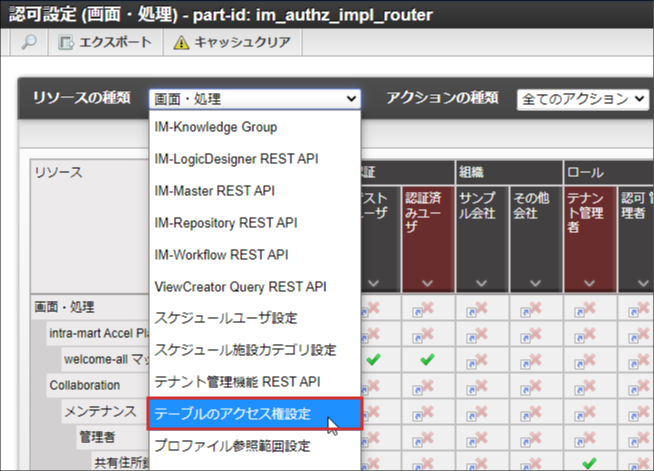The image size is (654, 471).
Task: Expand the テナント管理者 column chevron
Action: pyautogui.click(x=589, y=283)
